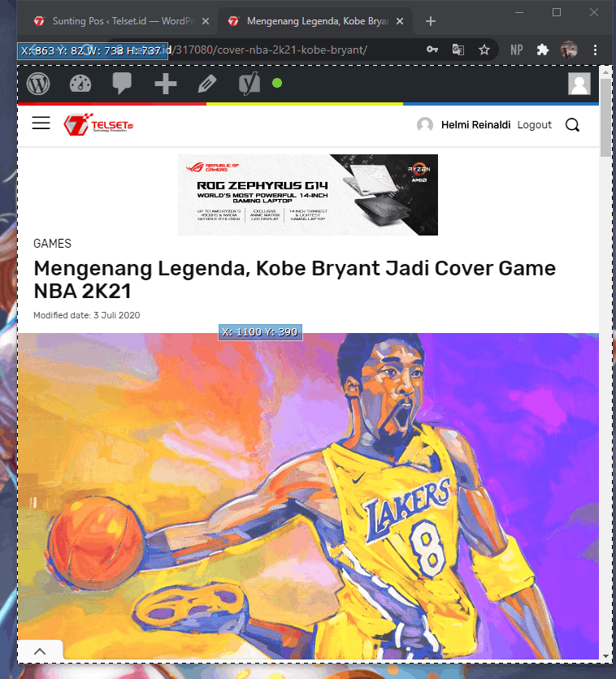Open the Chrome three-dot menu
Image resolution: width=616 pixels, height=679 pixels.
[595, 50]
